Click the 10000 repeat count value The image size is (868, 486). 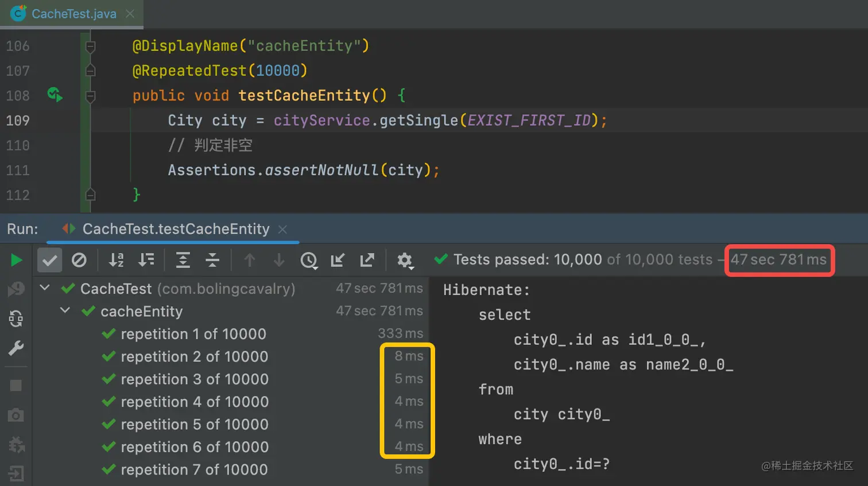pos(278,71)
